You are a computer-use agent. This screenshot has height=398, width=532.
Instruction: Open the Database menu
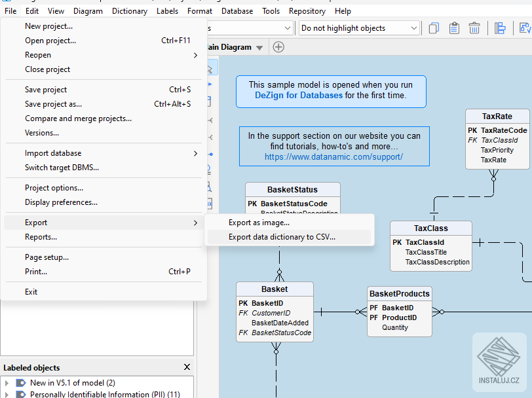[x=237, y=11]
